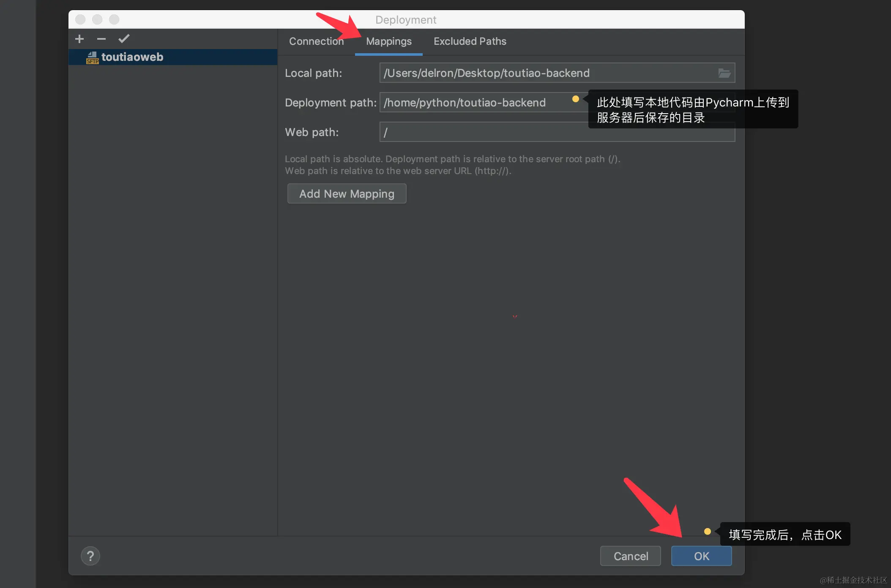This screenshot has height=588, width=891.
Task: Click the Deployment window title bar
Action: [406, 19]
